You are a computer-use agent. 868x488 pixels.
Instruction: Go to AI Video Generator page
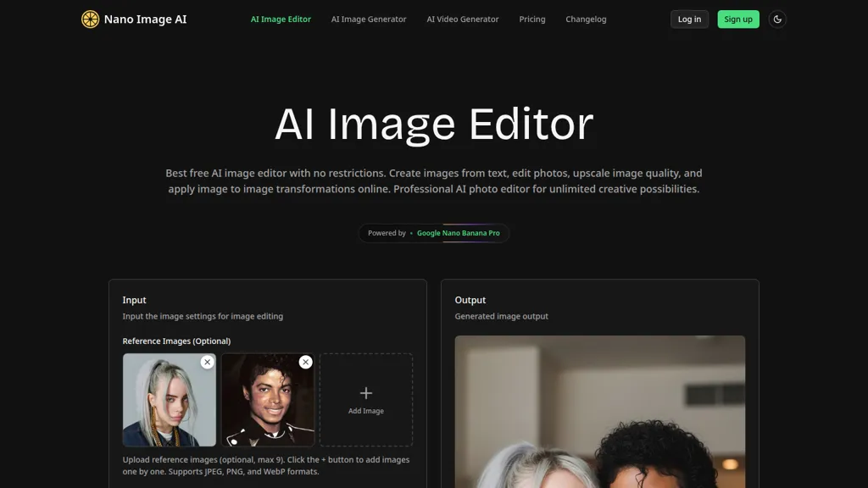[x=463, y=19]
